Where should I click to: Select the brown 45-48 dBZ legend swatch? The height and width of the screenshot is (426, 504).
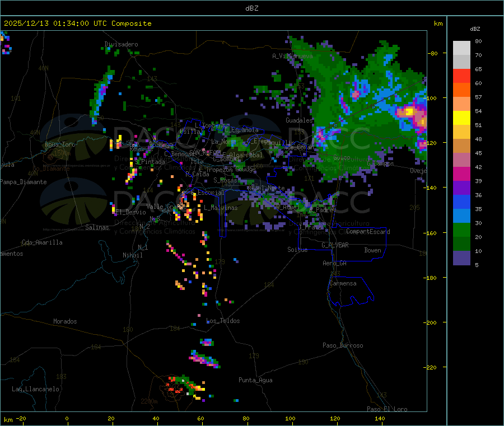coord(461,146)
